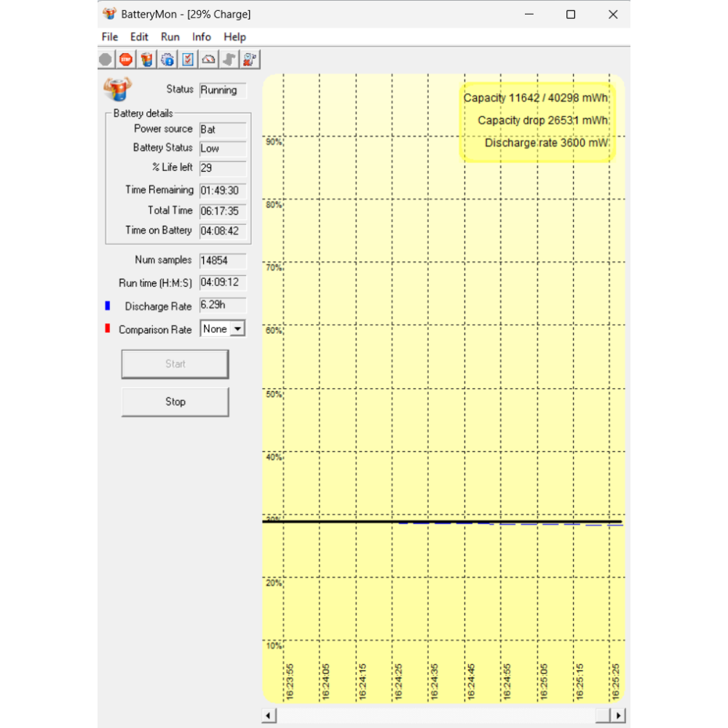Click the blue Discharge Rate color marker
The width and height of the screenshot is (728, 728).
[x=108, y=306]
